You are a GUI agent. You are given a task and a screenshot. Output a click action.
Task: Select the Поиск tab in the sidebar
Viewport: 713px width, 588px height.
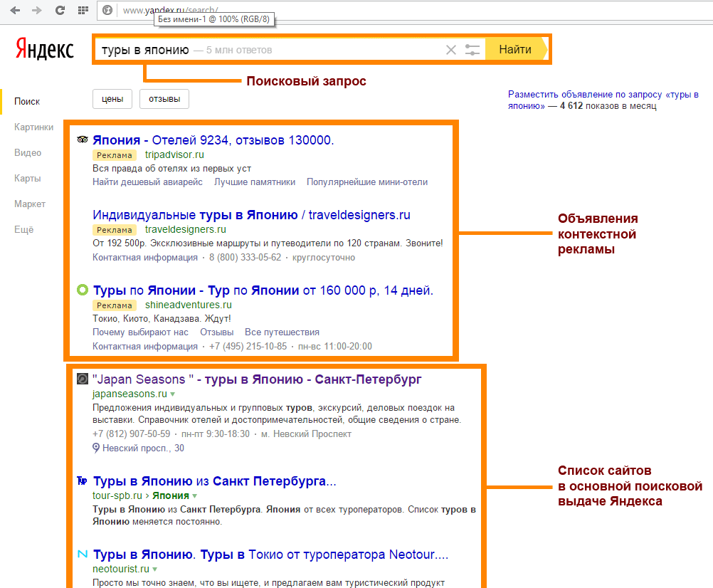coord(27,101)
